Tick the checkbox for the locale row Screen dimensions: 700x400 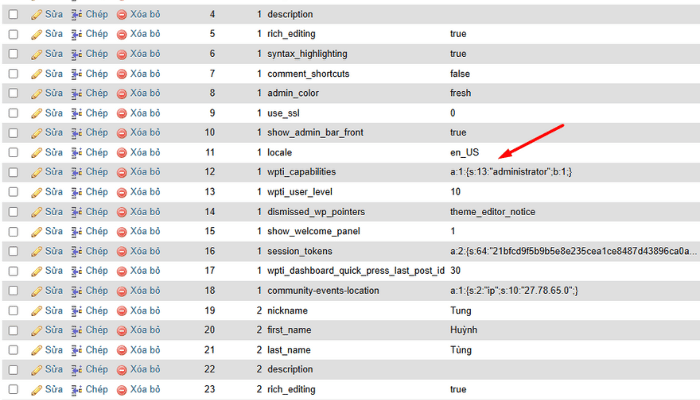(x=13, y=152)
